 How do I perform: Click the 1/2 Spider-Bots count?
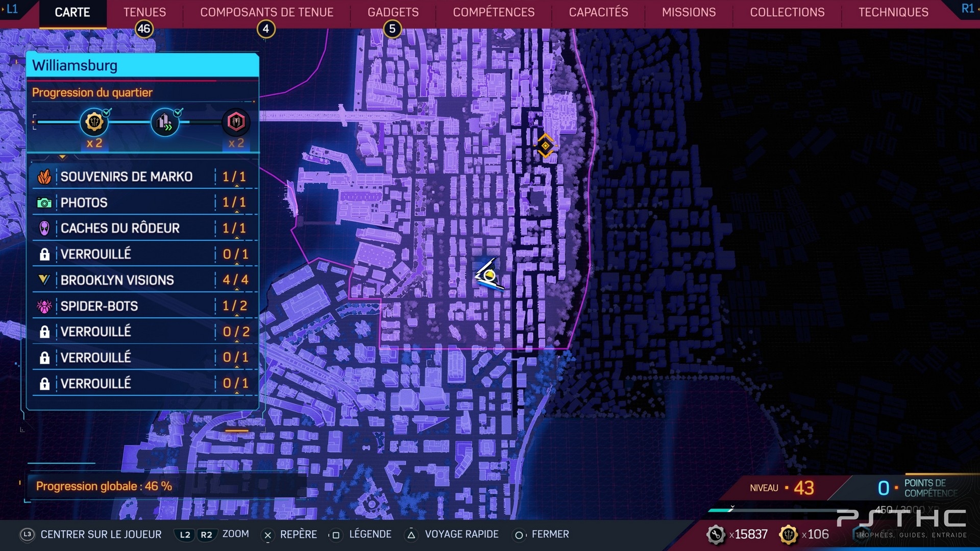235,306
